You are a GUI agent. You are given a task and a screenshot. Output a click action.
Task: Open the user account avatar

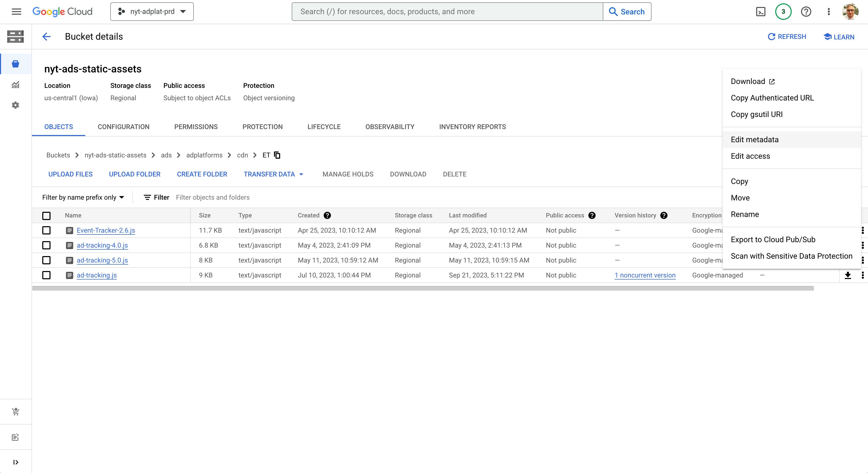pos(850,12)
